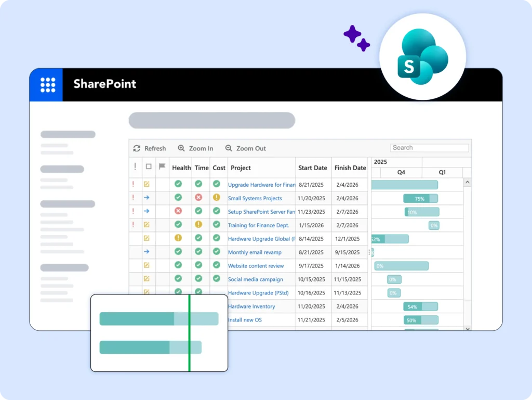The image size is (532, 400).
Task: Click the Search input field
Action: 429,148
